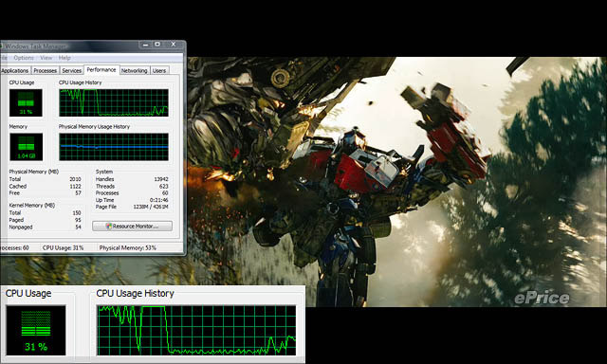The height and width of the screenshot is (364, 607).
Task: Minimize the Task Manager window
Action: pos(145,45)
